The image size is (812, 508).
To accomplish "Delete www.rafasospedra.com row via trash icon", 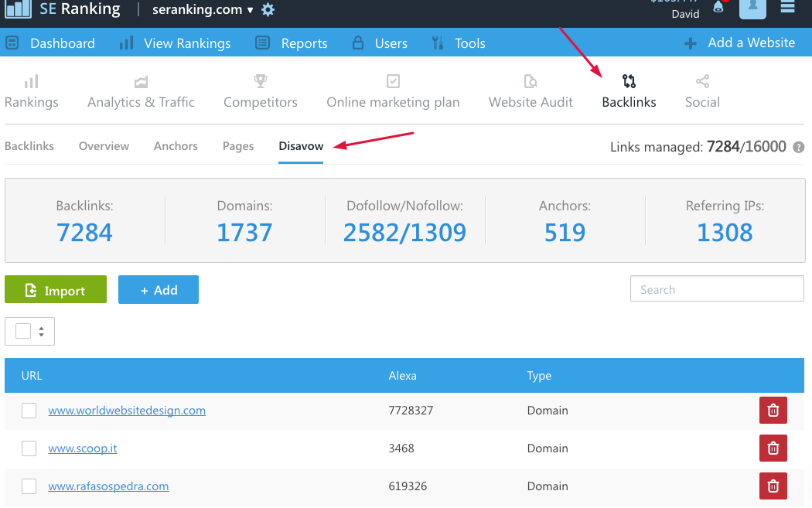I will point(773,486).
